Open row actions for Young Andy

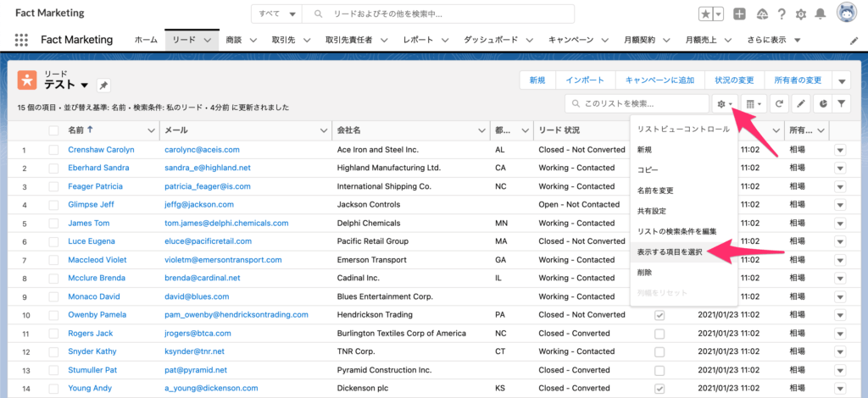[x=840, y=388]
